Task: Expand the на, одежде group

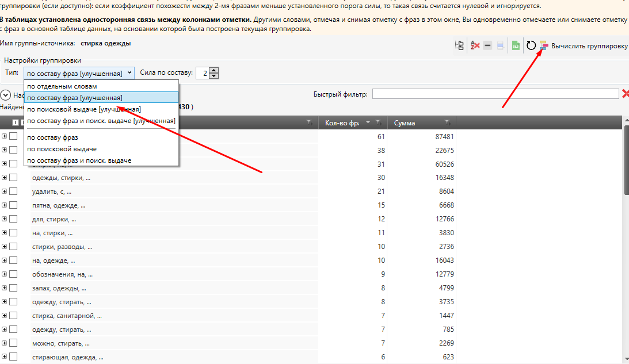Action: (4, 260)
